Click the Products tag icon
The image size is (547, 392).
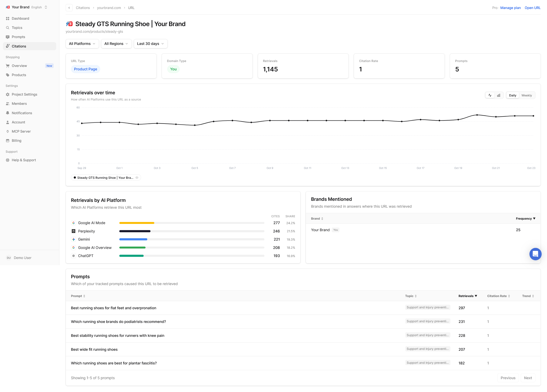(7, 75)
